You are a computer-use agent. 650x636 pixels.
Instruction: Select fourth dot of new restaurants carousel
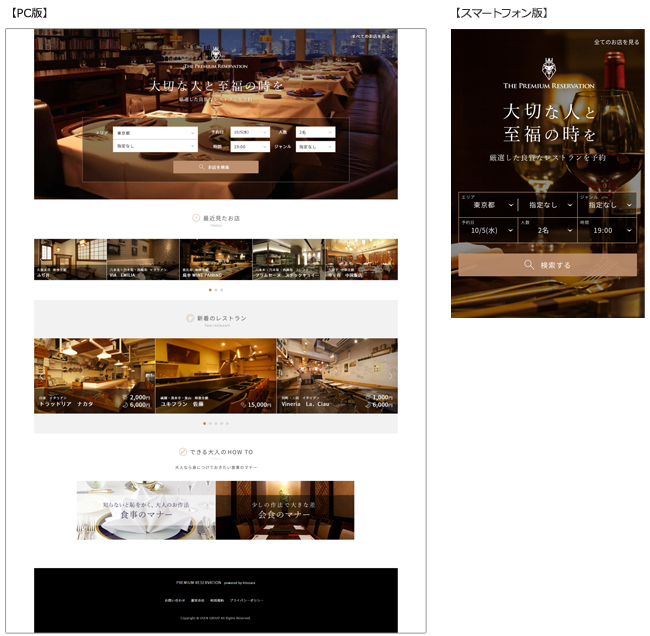tap(222, 424)
